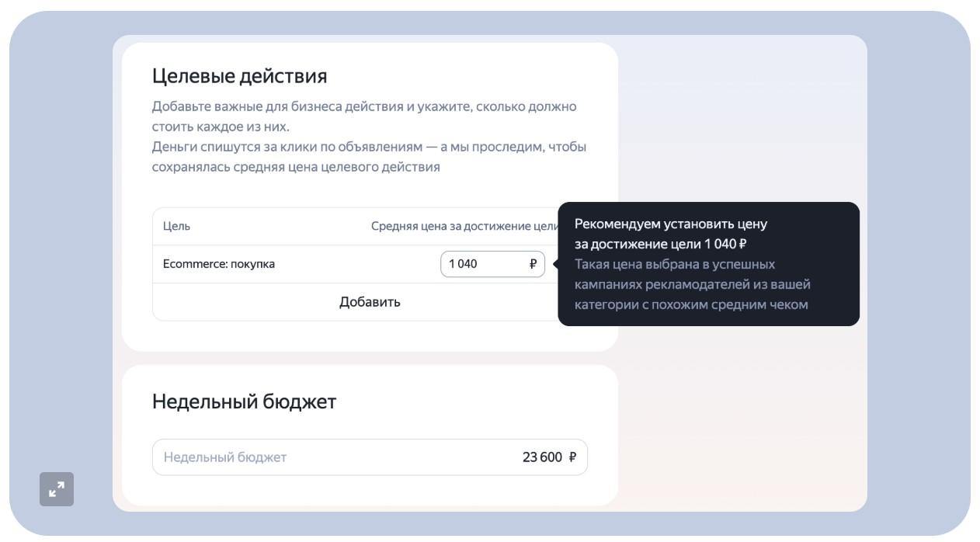Click the Добавьте важные для бизнеса description
This screenshot has height=542, width=980.
click(x=363, y=106)
